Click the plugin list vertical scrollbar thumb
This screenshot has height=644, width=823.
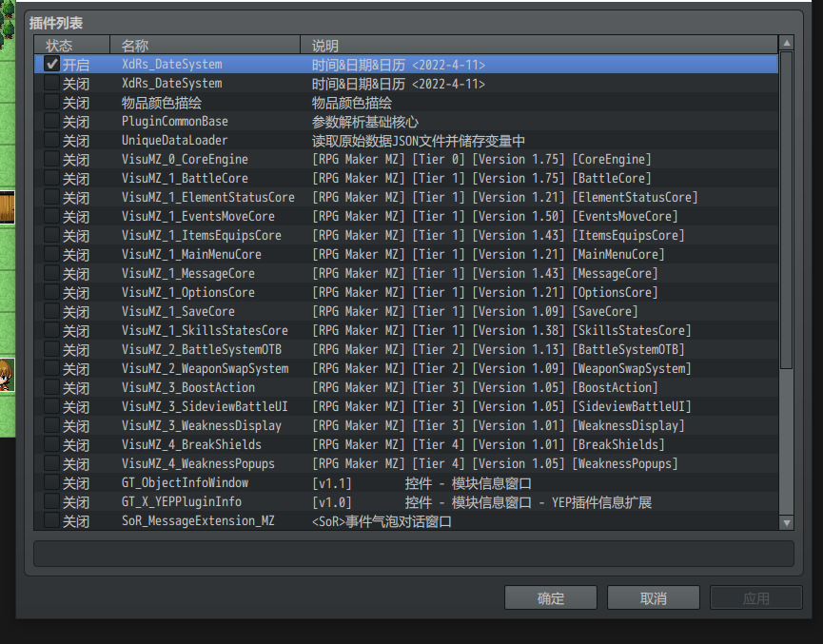coord(786,210)
